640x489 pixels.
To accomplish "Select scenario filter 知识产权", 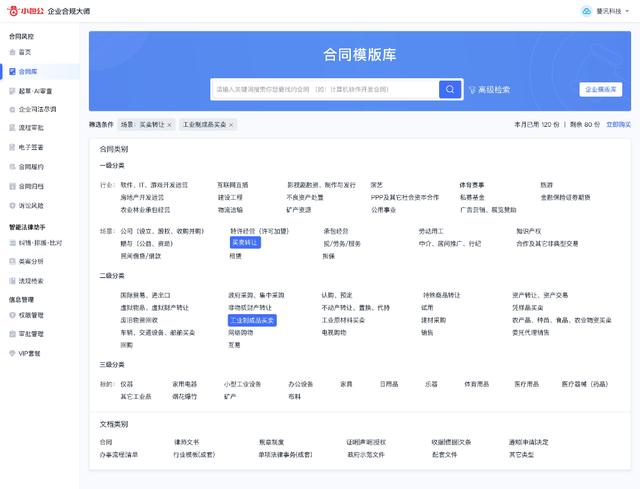I will point(529,231).
